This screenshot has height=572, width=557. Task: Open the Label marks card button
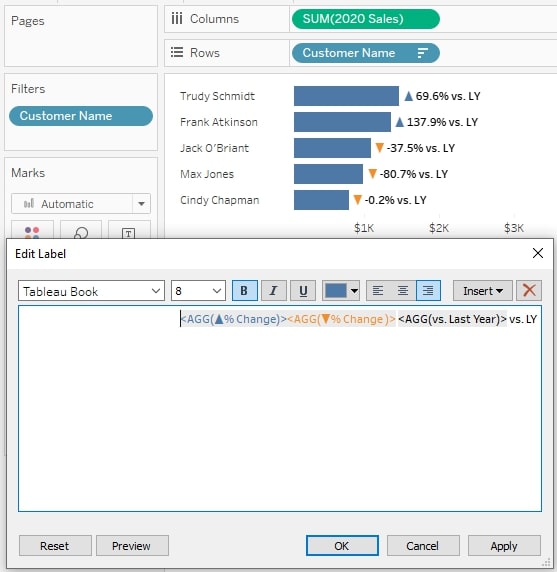129,231
